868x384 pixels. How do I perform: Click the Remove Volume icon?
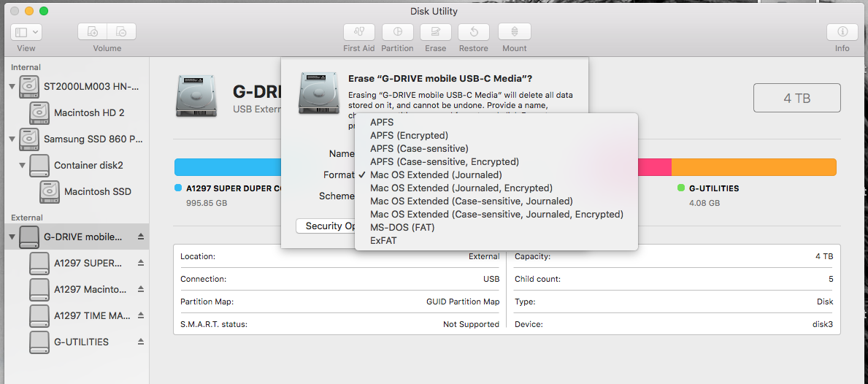[122, 32]
